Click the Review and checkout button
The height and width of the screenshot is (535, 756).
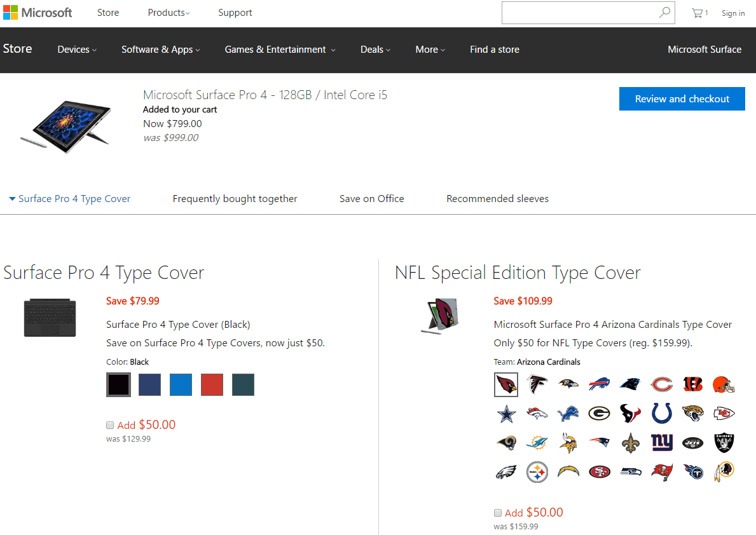click(682, 98)
